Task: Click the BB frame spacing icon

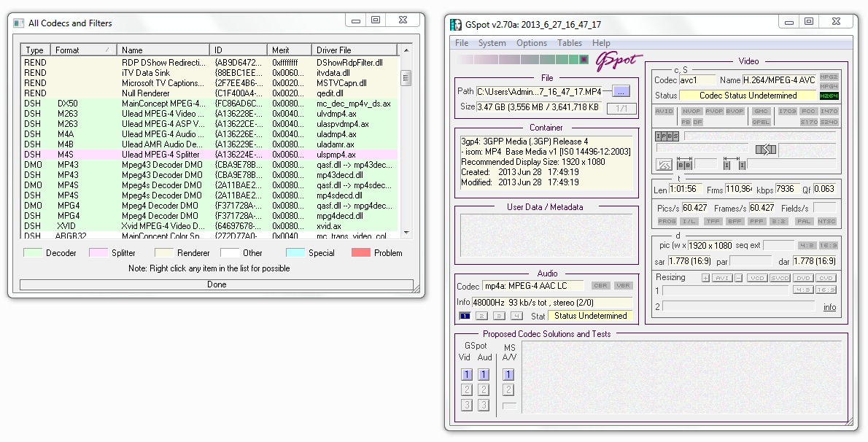Action: pyautogui.click(x=685, y=165)
